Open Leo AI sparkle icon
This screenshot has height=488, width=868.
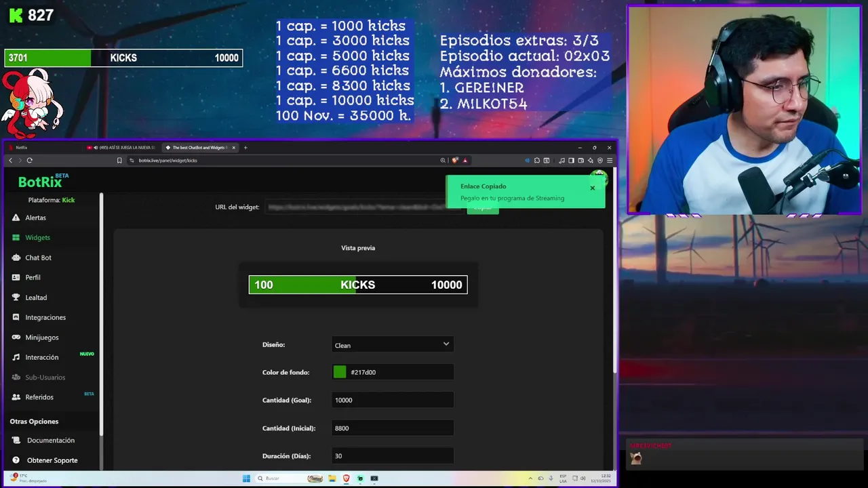591,161
